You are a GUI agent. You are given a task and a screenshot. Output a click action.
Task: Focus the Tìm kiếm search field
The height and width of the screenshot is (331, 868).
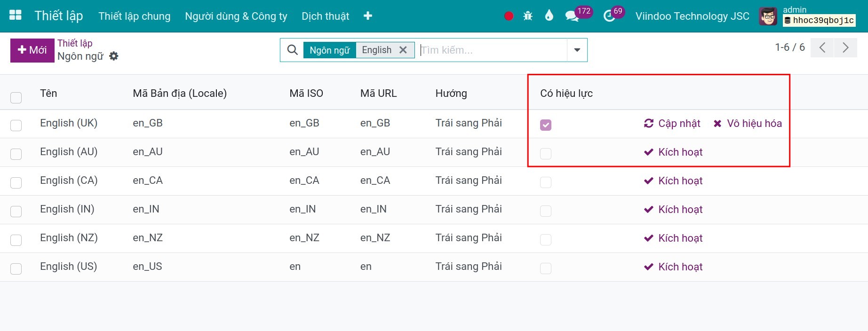click(x=493, y=50)
